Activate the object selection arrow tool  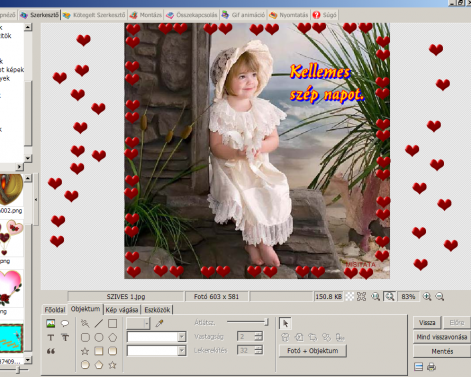click(x=285, y=323)
